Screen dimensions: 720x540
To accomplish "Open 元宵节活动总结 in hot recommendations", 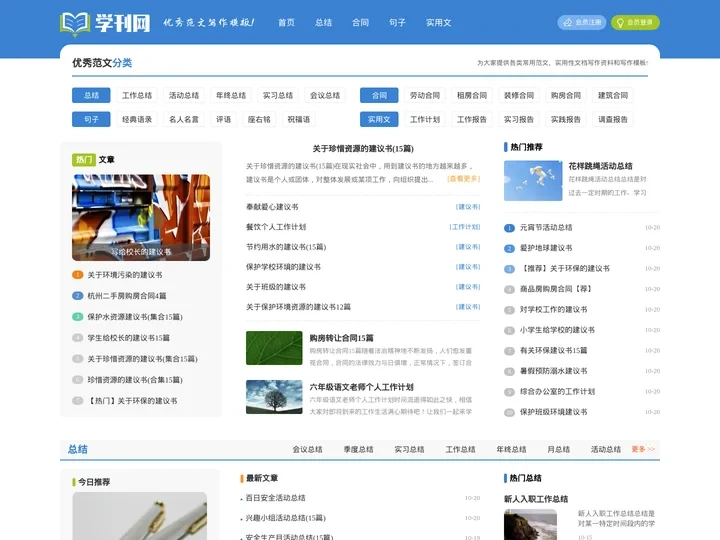I will [546, 227].
